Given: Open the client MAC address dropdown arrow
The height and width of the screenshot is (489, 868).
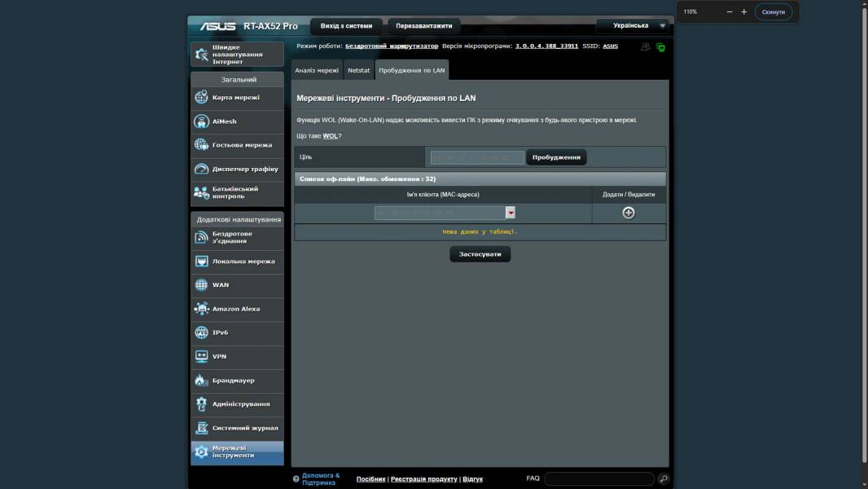Looking at the screenshot, I should pyautogui.click(x=511, y=213).
